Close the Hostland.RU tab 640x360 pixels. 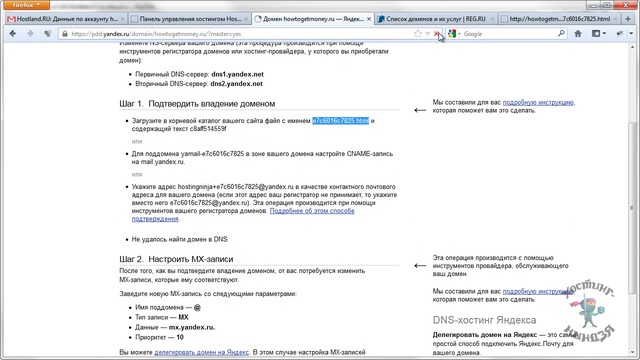[122, 19]
